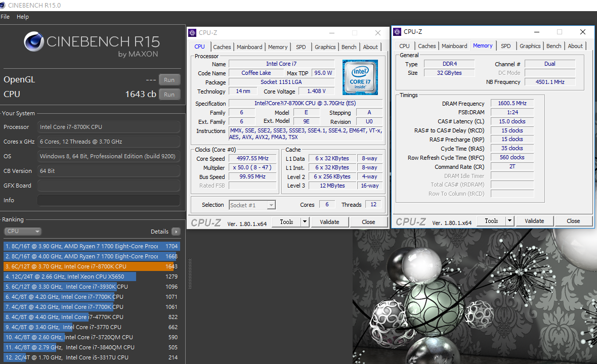Switch to Graphics tab in right CPU-Z
The image size is (597, 364).
tap(530, 45)
